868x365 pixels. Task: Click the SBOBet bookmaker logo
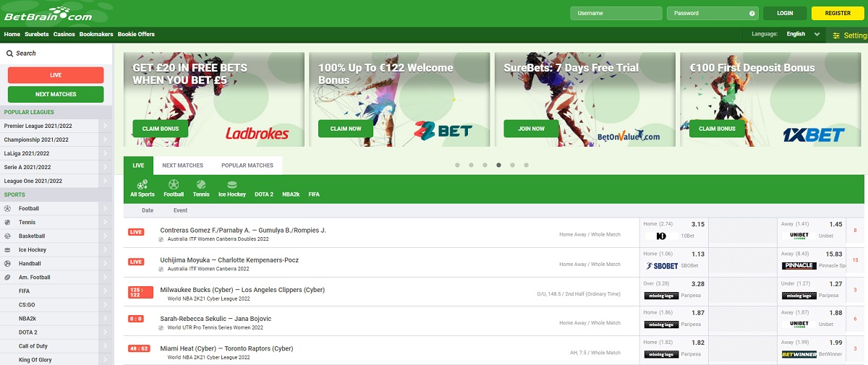(662, 265)
